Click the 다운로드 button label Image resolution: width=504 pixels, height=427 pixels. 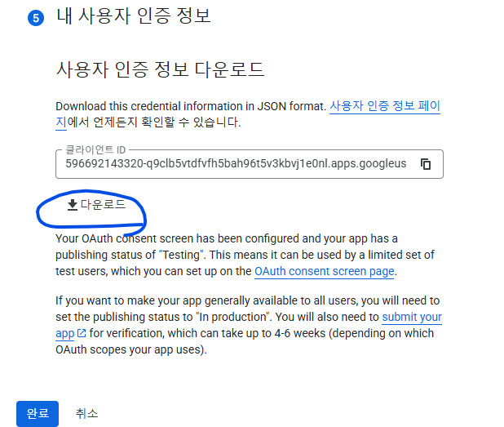pyautogui.click(x=103, y=204)
